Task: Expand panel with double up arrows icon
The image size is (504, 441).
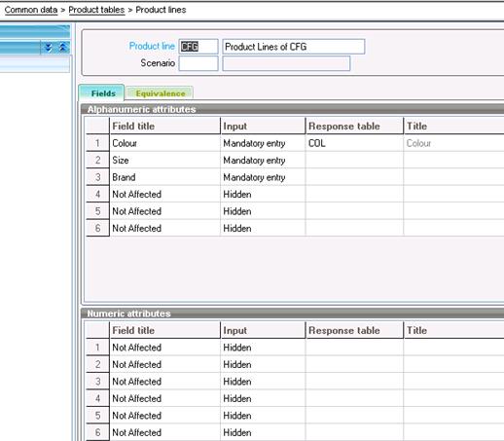Action: pyautogui.click(x=62, y=48)
